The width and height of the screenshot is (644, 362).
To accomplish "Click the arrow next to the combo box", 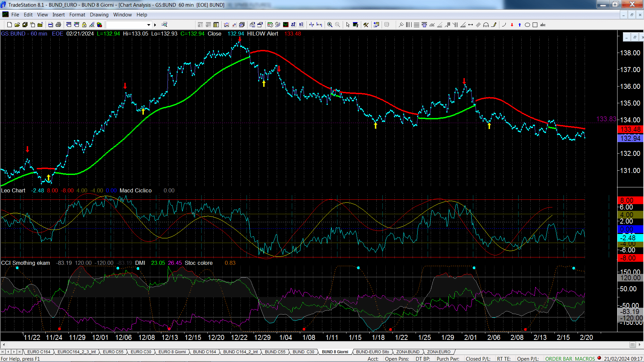I will (x=155, y=25).
